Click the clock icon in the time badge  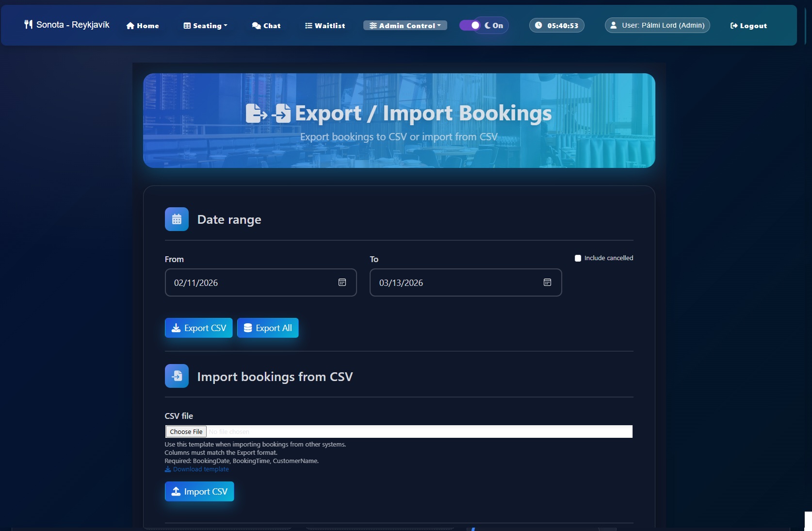coord(538,25)
